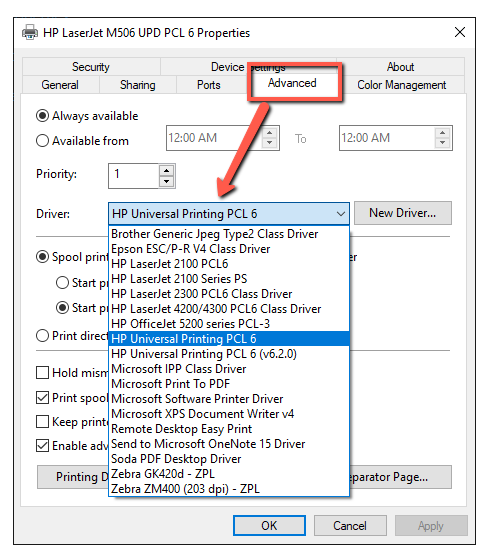The width and height of the screenshot is (492, 558).
Task: Uncheck Enable advanced printing features
Action: coord(42,446)
